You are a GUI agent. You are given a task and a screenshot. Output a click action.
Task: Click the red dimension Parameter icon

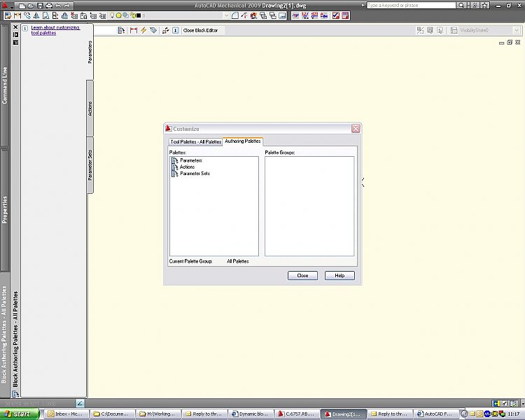[x=134, y=31]
